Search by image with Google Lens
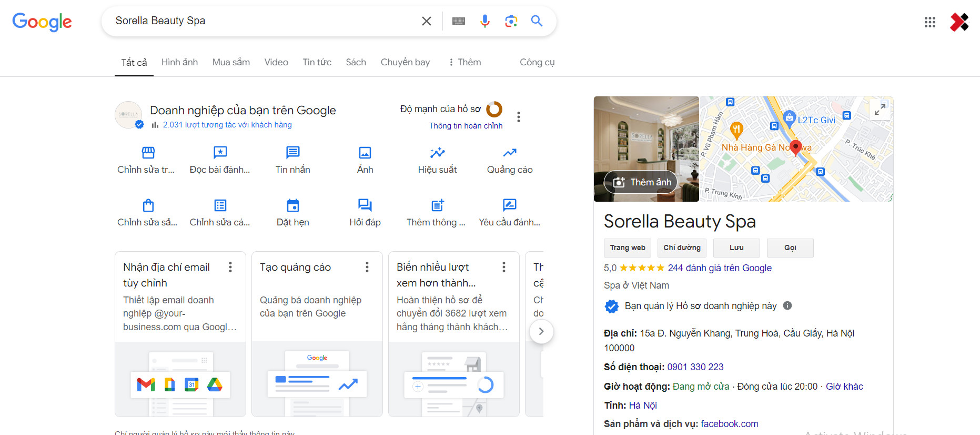 click(511, 21)
